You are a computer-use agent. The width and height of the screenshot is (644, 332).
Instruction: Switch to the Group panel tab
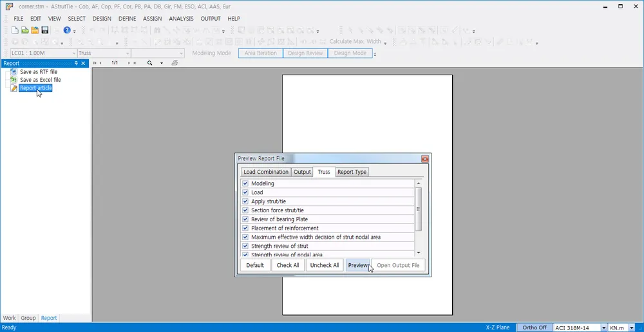coord(28,318)
